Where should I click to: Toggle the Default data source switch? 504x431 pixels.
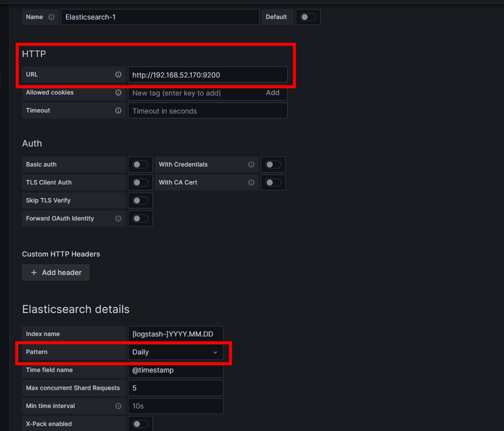308,17
